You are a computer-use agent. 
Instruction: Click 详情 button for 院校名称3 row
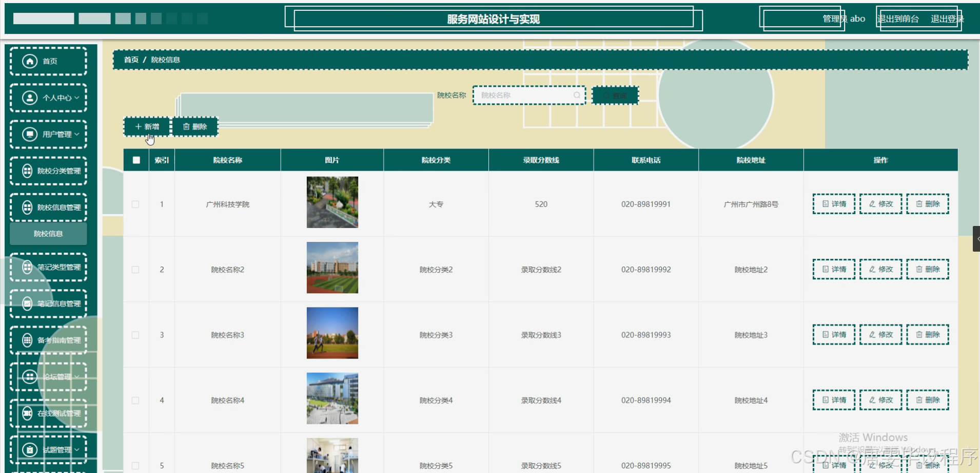(x=834, y=334)
